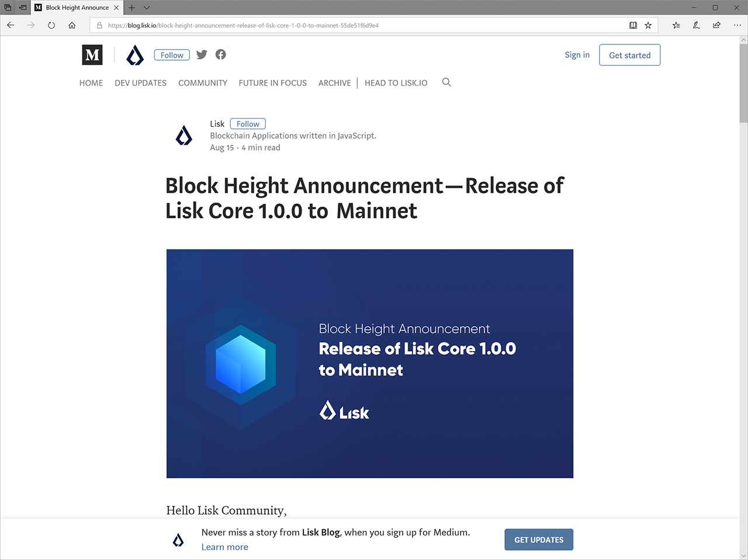748x560 pixels.
Task: Open the browser's more options menu
Action: tap(737, 25)
